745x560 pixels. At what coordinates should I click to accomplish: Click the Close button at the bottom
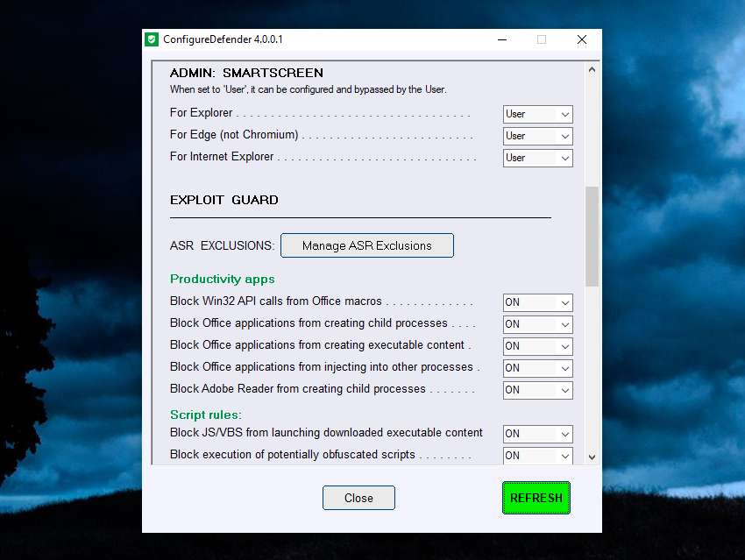coord(358,498)
